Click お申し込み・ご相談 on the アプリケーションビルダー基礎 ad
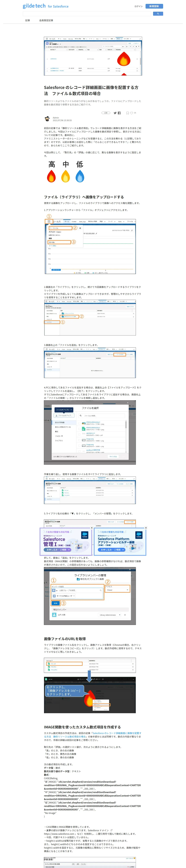Screen dimensions: 186x868 coord(111,550)
